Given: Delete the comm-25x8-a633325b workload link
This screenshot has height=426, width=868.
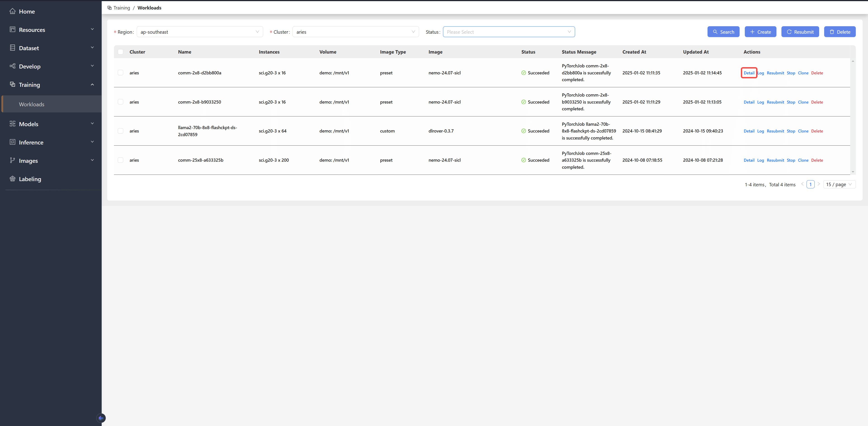Looking at the screenshot, I should tap(817, 160).
